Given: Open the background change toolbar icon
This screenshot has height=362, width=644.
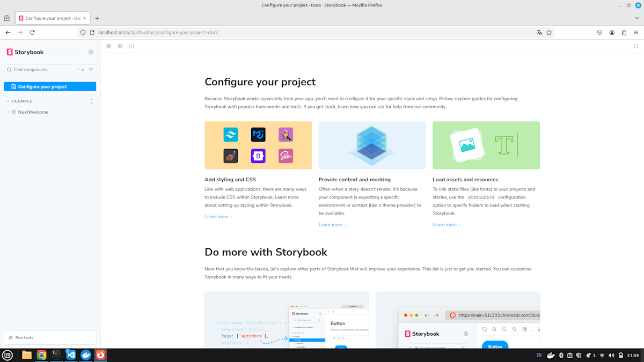Looking at the screenshot, I should (x=120, y=46).
